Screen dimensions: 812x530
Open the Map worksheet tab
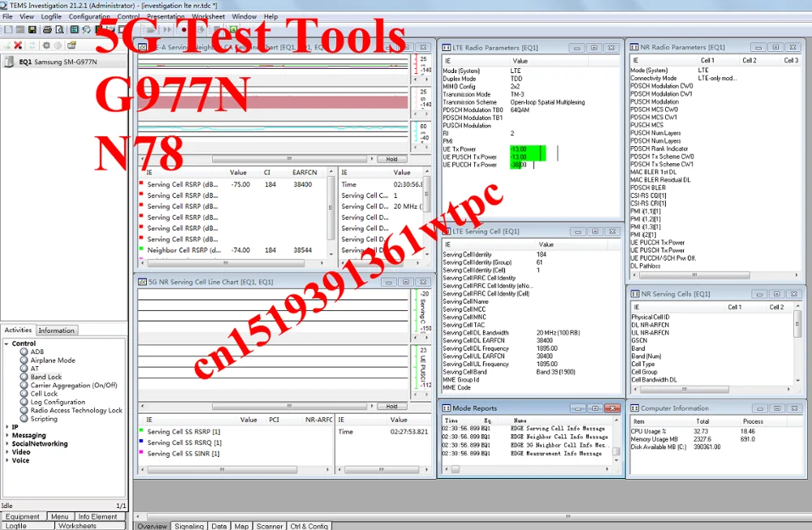(241, 526)
